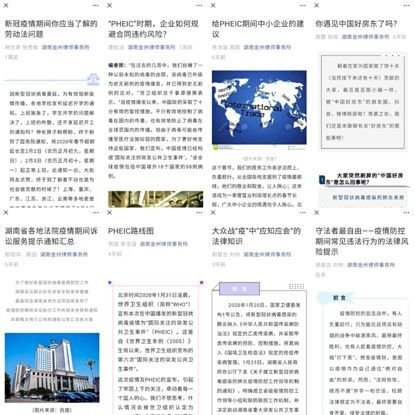Image resolution: width=415 pixels, height=415 pixels.
Task: Select the title "PHEIC"时期，企业如何规避合同违约风险？
Action: coord(153,29)
